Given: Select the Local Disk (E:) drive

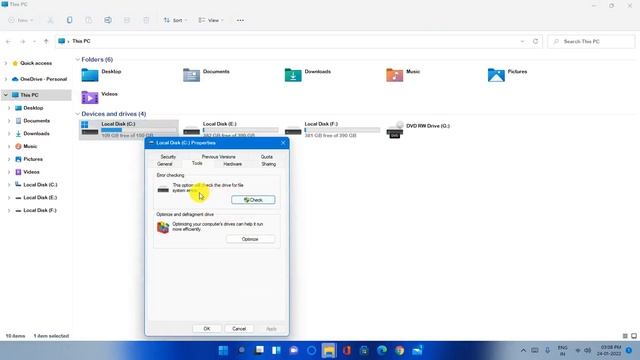Looking at the screenshot, I should click(x=231, y=129).
